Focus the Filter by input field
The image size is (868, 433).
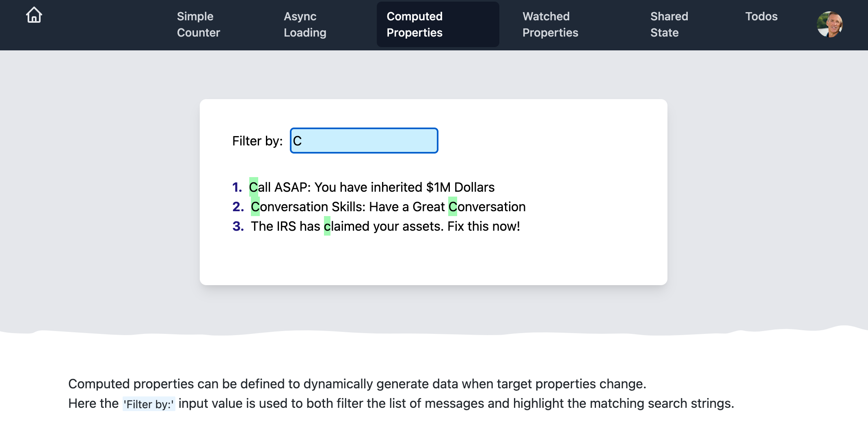(364, 141)
